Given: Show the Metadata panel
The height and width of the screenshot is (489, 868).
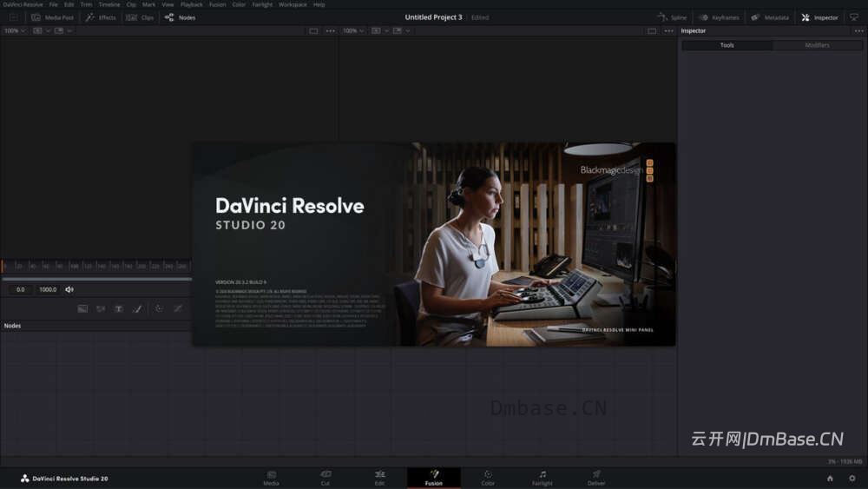Looking at the screenshot, I should point(770,17).
